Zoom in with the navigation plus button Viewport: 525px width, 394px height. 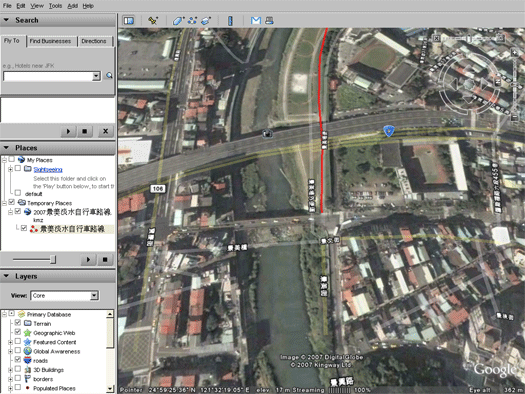[x=515, y=53]
